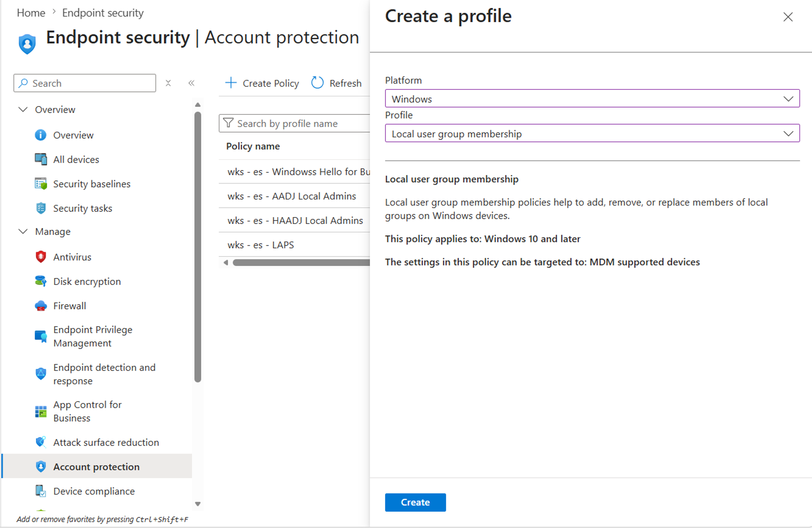This screenshot has height=528, width=812.
Task: Open Overview menu item
Action: pos(73,135)
